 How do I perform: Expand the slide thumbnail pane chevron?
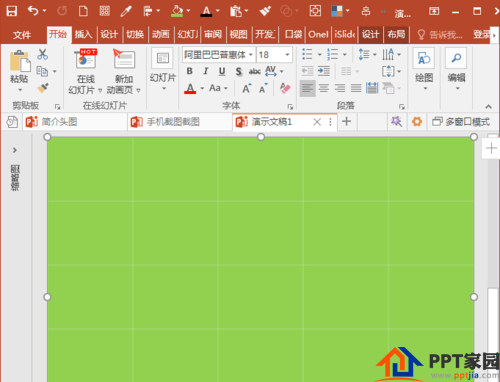tap(15, 150)
